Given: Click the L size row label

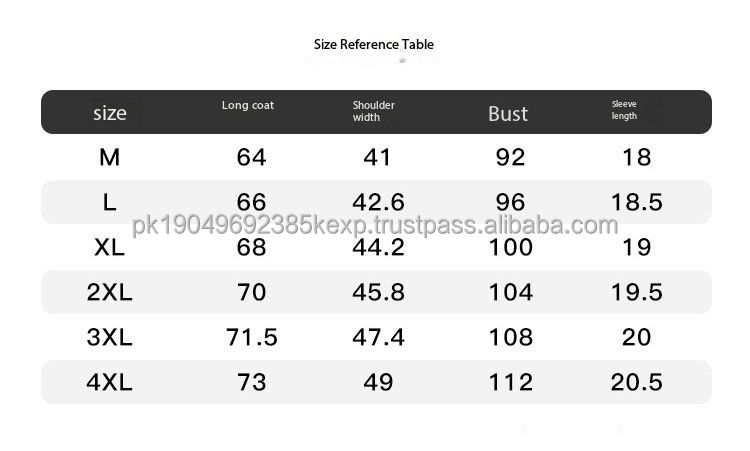Looking at the screenshot, I should coord(110,202).
